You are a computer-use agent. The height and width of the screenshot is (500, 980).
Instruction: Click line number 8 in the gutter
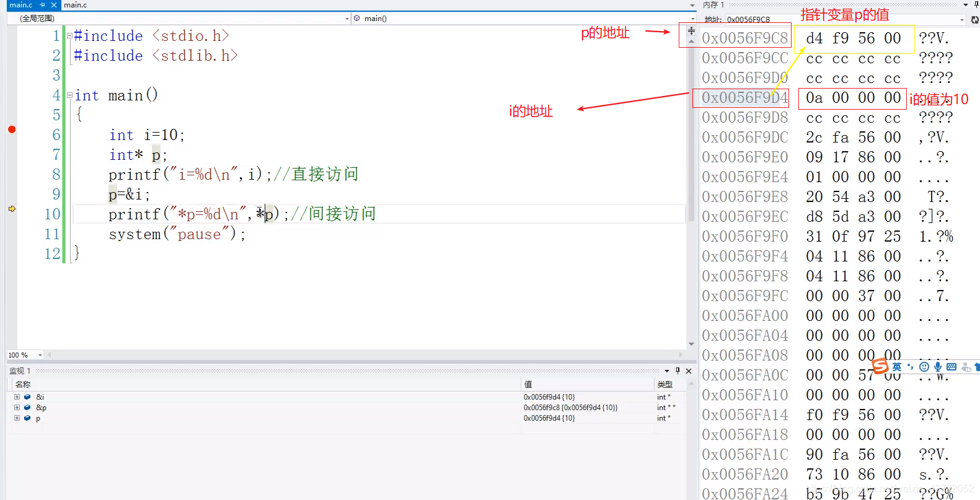[56, 175]
